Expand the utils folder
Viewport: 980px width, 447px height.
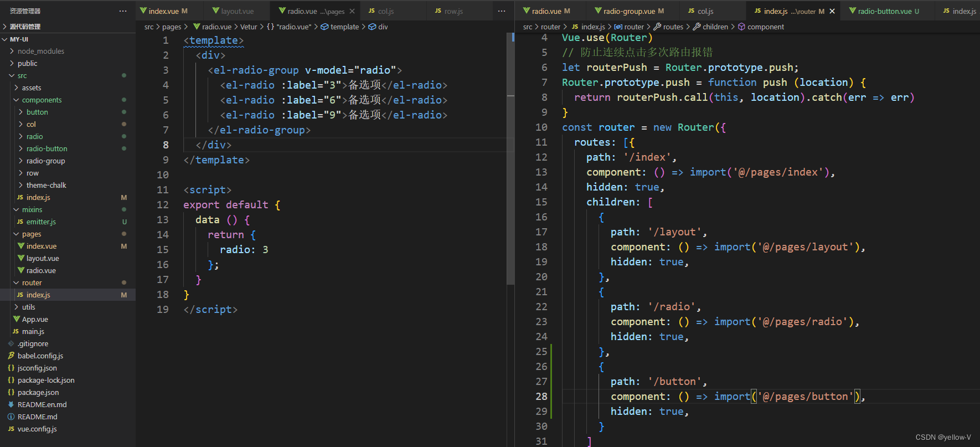[17, 307]
